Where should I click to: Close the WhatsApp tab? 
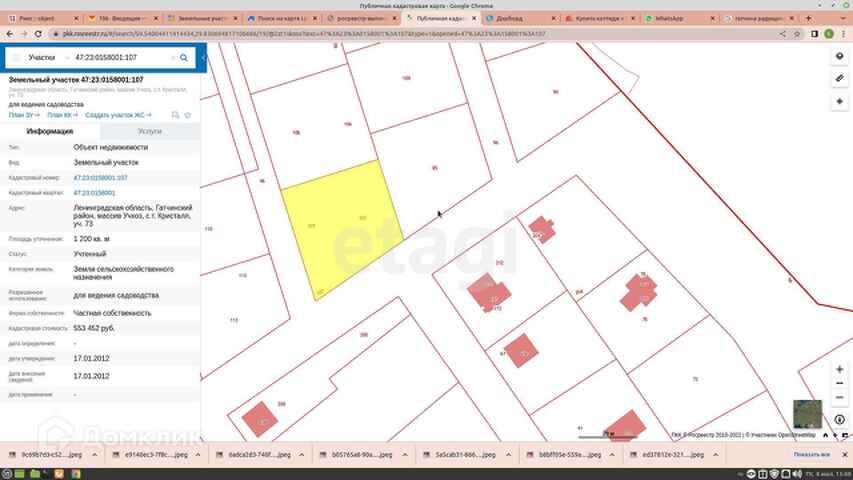713,19
